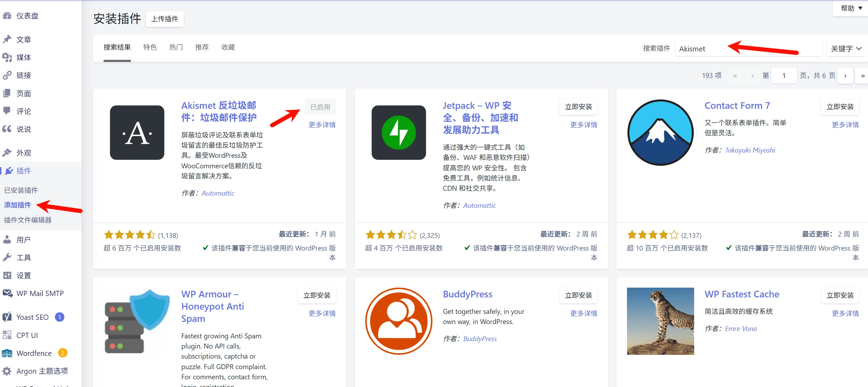Viewport: 868px width, 387px height.
Task: Open 更多详情 for WP Armour
Action: pos(322,314)
